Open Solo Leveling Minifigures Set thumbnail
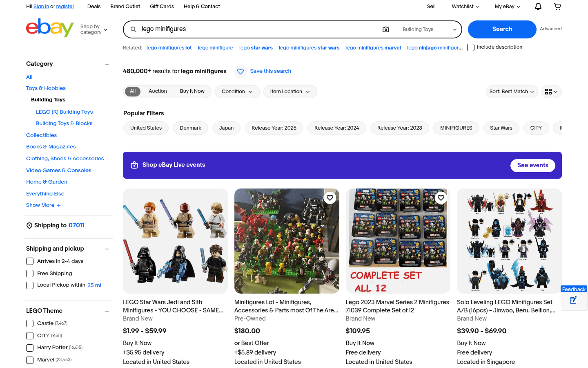 [x=509, y=241]
